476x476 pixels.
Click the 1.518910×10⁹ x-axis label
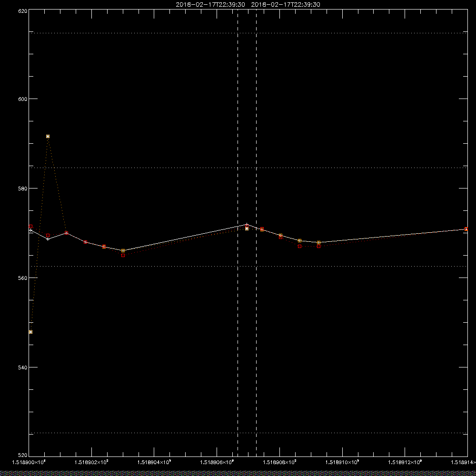[342, 462]
